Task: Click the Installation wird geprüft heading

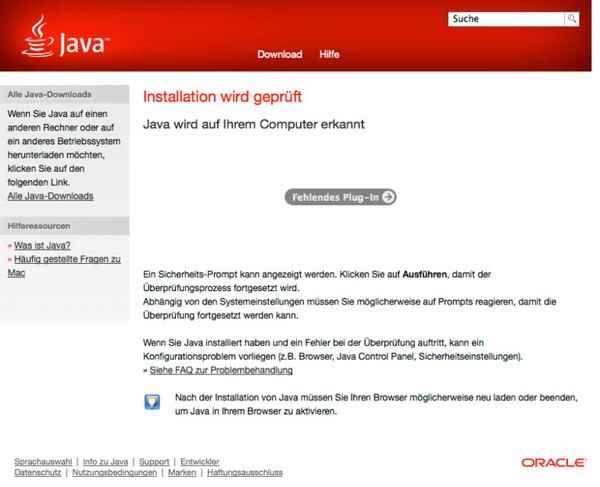Action: (x=222, y=97)
